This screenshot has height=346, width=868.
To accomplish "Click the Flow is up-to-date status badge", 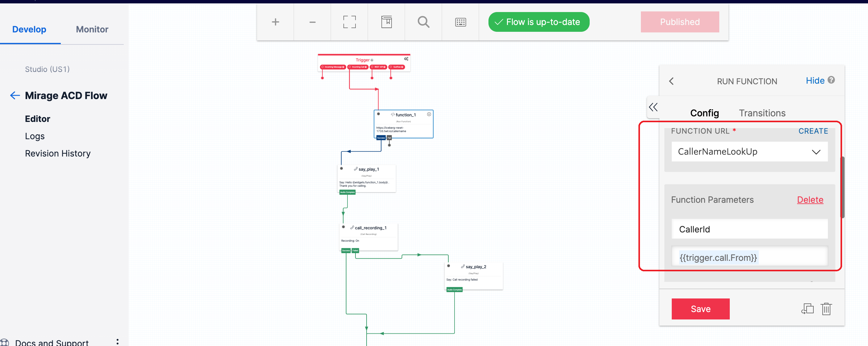I will click(x=538, y=22).
